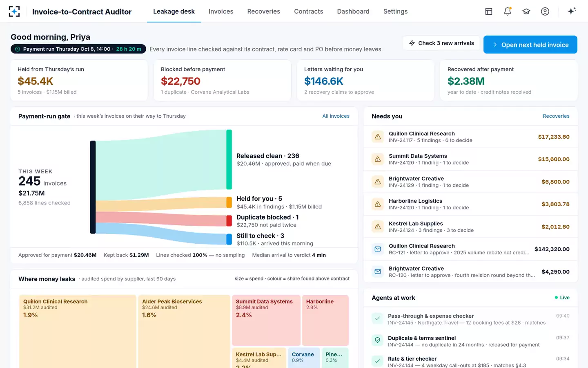Open the Invoices tab

click(221, 11)
